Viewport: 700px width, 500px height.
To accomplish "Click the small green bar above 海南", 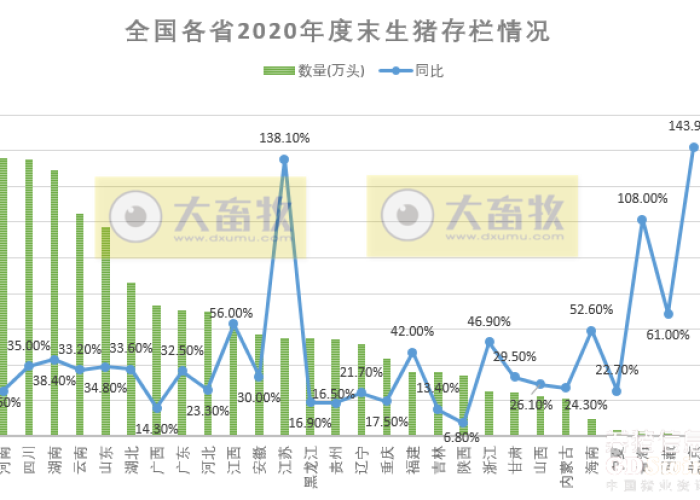I will tap(592, 427).
